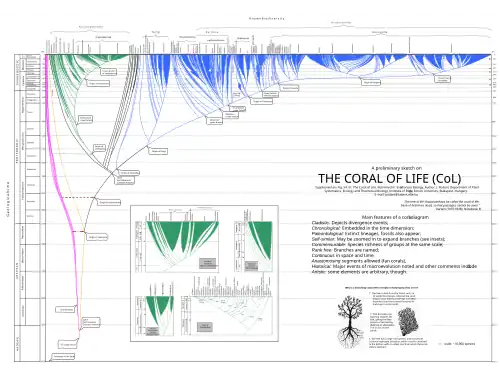Click the title THE CORAL OF LIFE (CoL)
500x387 pixels.
point(390,179)
